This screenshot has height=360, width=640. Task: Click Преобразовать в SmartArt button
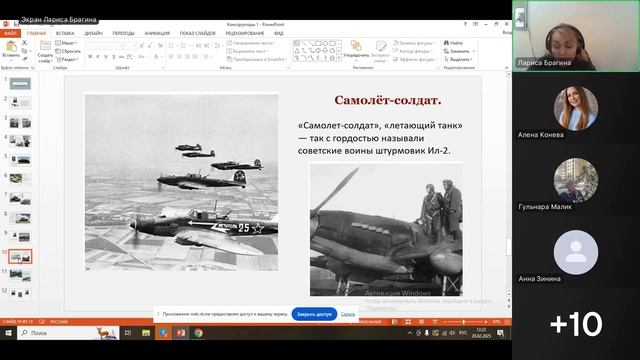tap(256, 59)
